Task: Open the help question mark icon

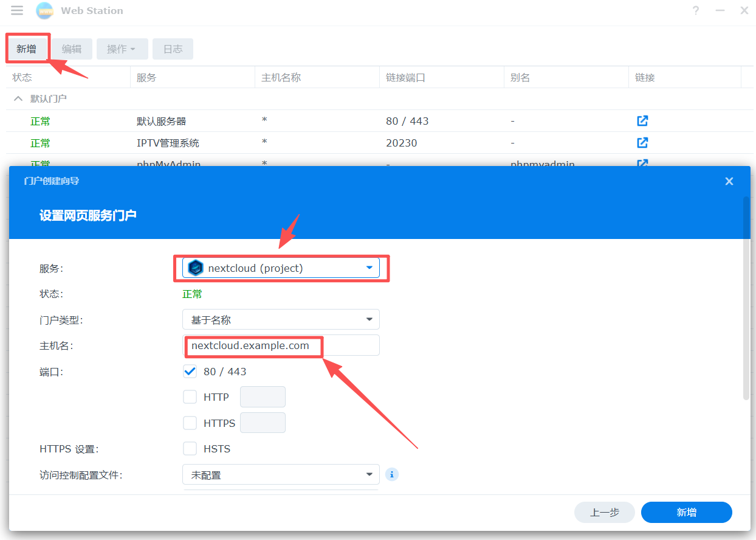Action: tap(696, 10)
